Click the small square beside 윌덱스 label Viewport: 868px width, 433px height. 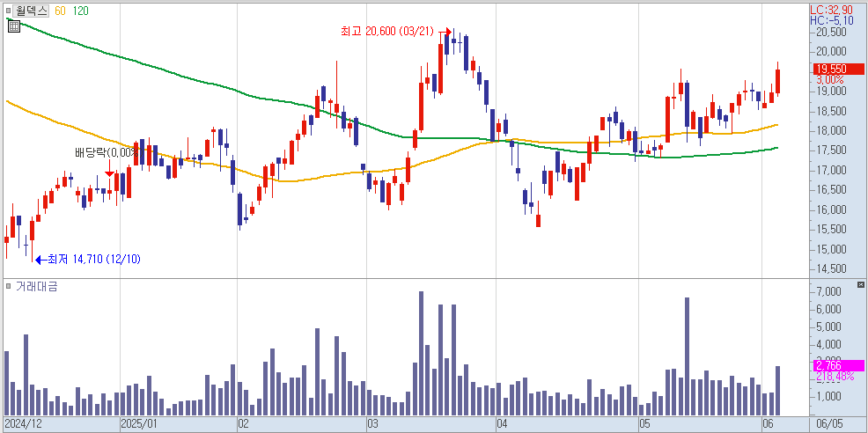pos(8,11)
